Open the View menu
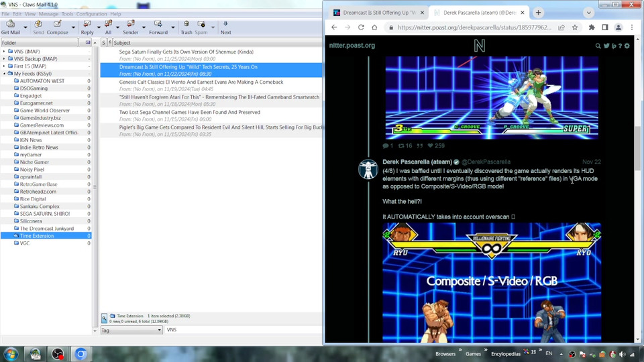 click(x=30, y=14)
